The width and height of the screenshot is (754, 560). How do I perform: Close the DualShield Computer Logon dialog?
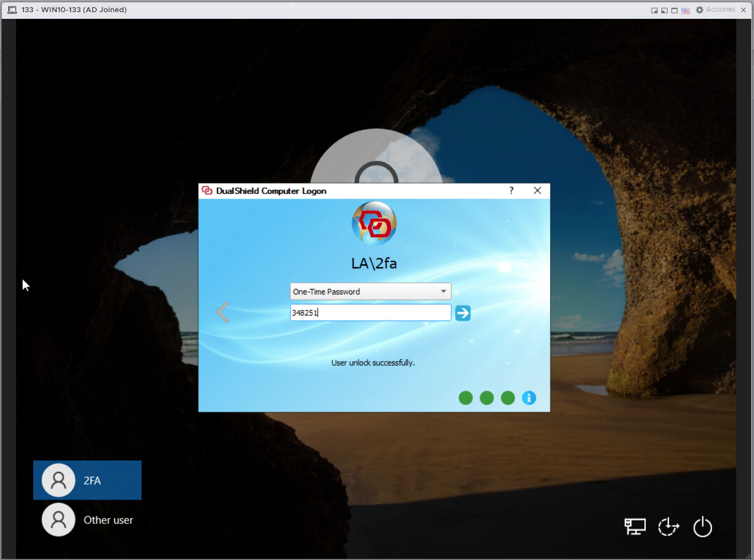point(537,191)
